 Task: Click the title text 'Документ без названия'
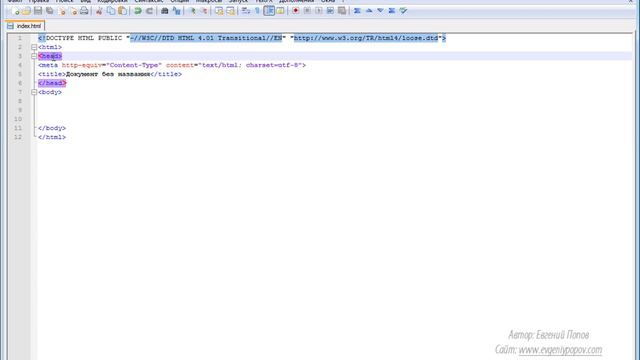click(108, 74)
